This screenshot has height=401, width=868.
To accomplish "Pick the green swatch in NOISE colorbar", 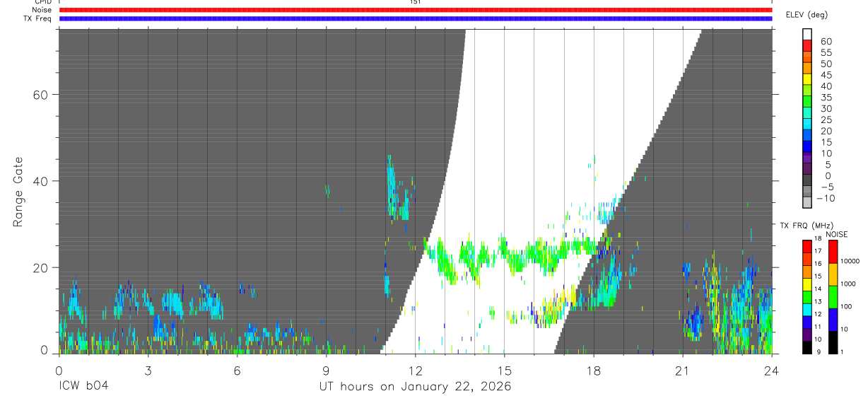I will tap(832, 297).
